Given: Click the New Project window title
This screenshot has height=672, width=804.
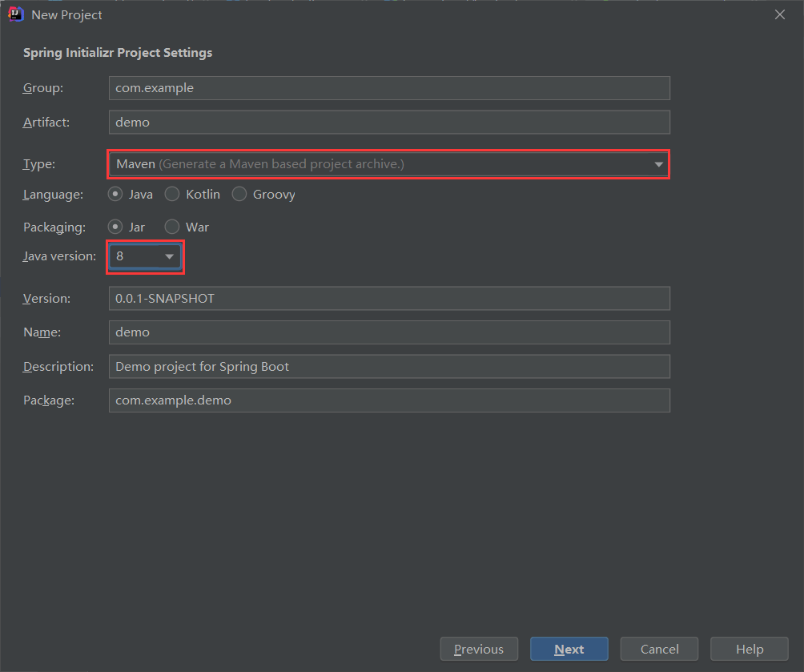Looking at the screenshot, I should tap(66, 15).
